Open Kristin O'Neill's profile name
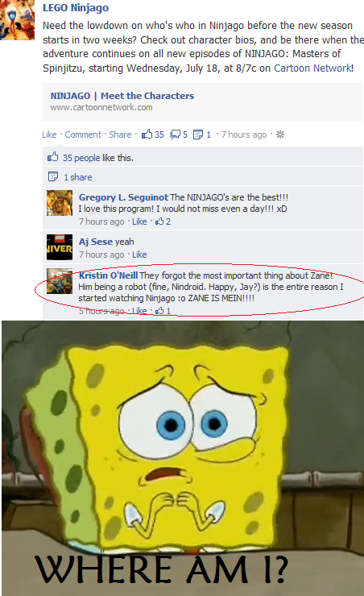The width and height of the screenshot is (364, 596). click(108, 275)
